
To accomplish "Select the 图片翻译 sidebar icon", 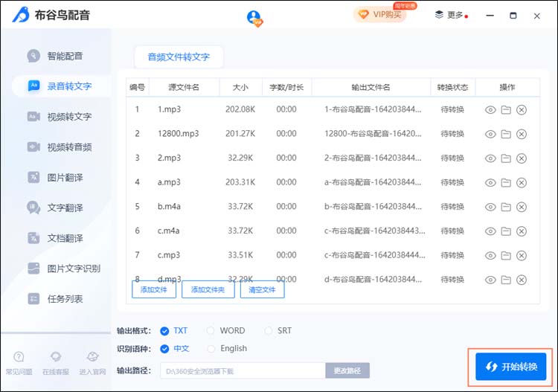I will 33,177.
